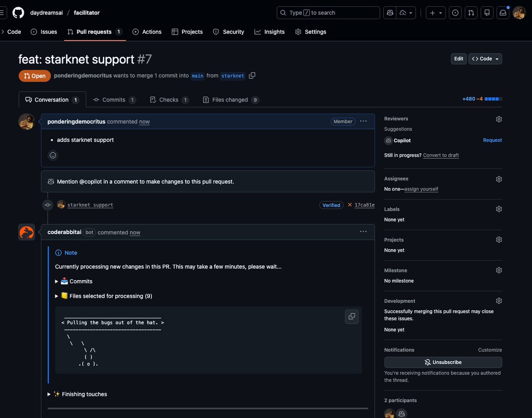Click the coderabbitai rabbit avatar

point(27,232)
